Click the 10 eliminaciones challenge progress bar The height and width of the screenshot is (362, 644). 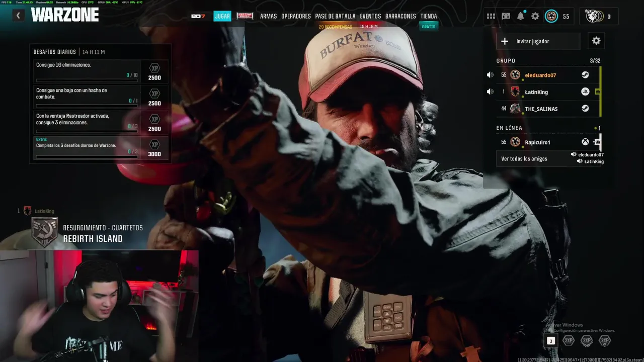tap(87, 80)
